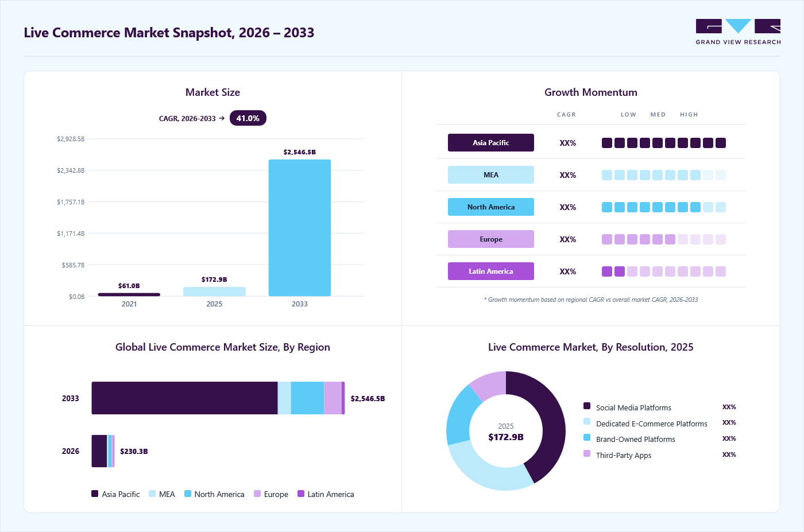Click the Asia Pacific momentum indicator squares
Viewport: 804px width, 532px height.
(x=664, y=143)
